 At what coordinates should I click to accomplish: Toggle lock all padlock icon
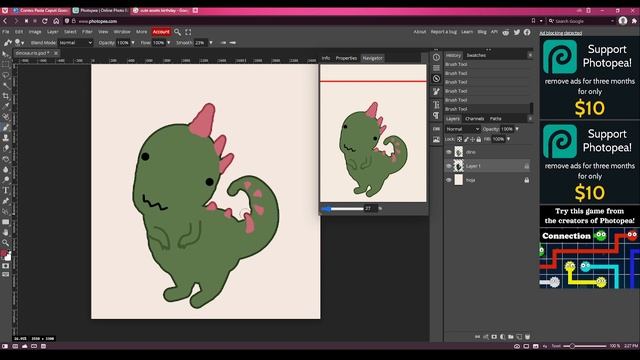coord(478,139)
